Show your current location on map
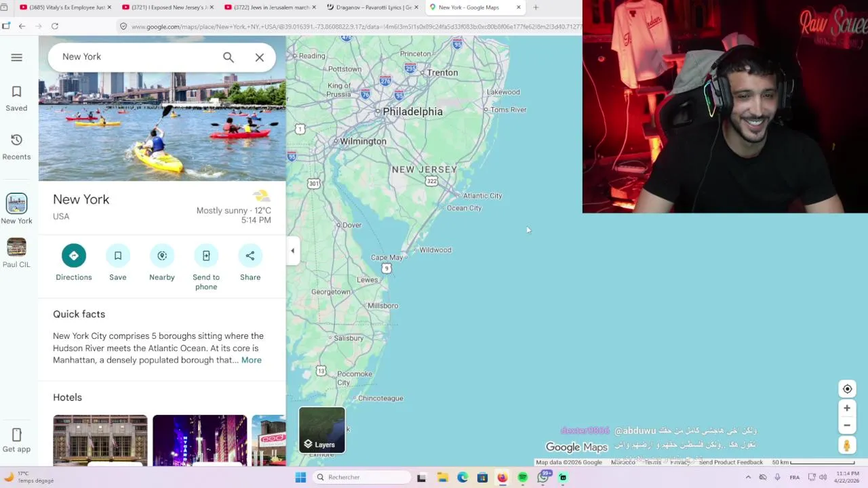The height and width of the screenshot is (488, 868). coord(847,389)
